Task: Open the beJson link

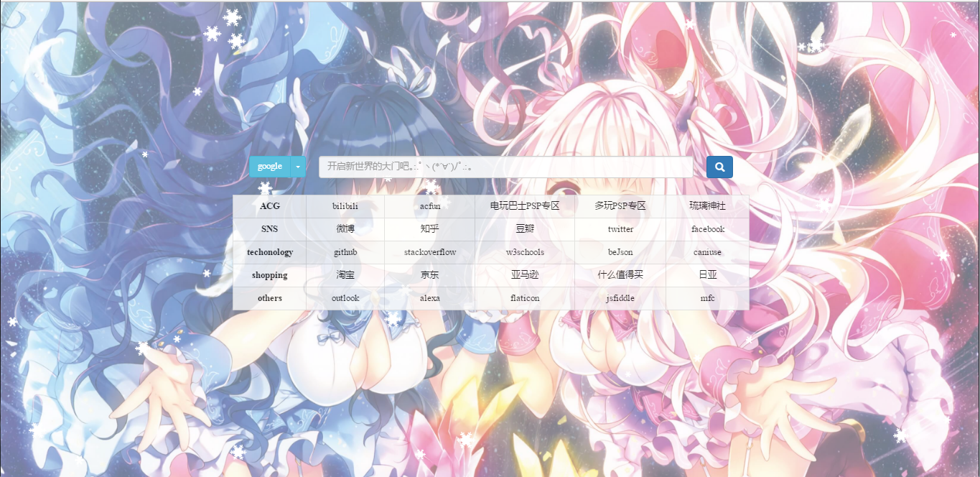Action: tap(620, 252)
